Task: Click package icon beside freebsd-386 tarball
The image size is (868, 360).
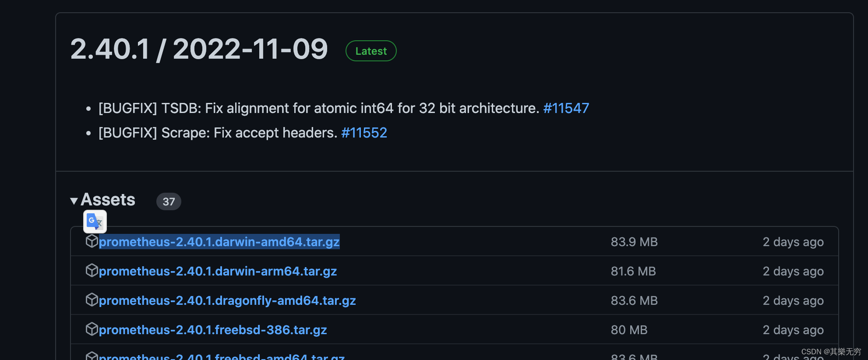Action: tap(92, 329)
